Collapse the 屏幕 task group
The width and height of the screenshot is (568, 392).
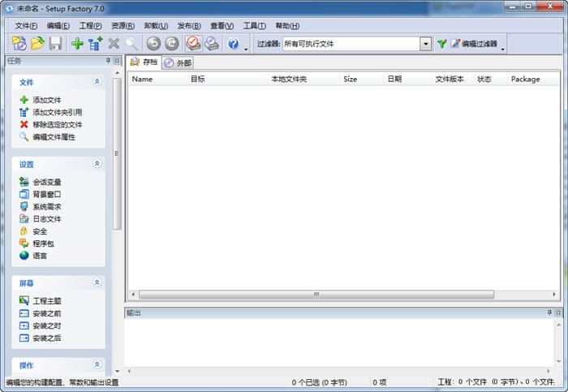pos(97,282)
